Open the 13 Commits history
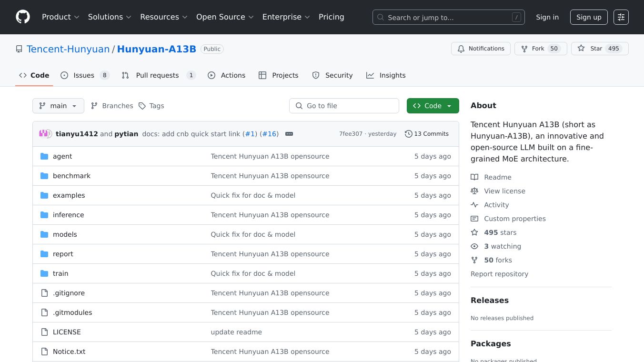 (x=426, y=134)
